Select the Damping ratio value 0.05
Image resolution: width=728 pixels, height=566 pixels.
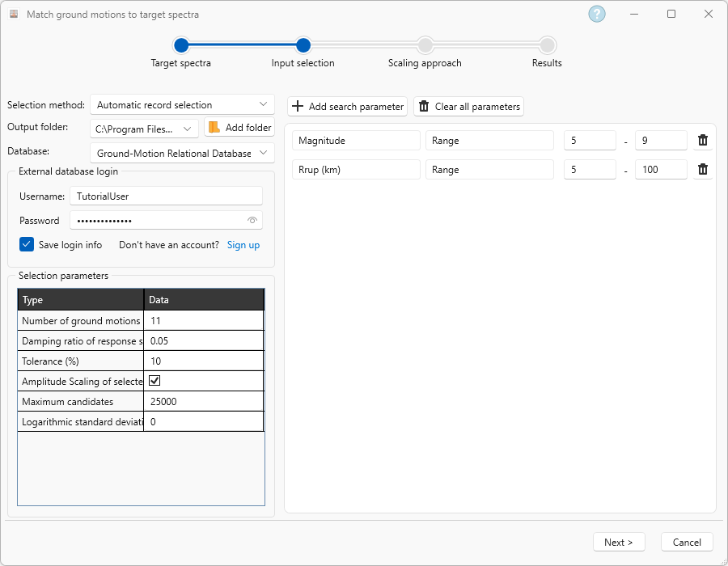tap(203, 341)
